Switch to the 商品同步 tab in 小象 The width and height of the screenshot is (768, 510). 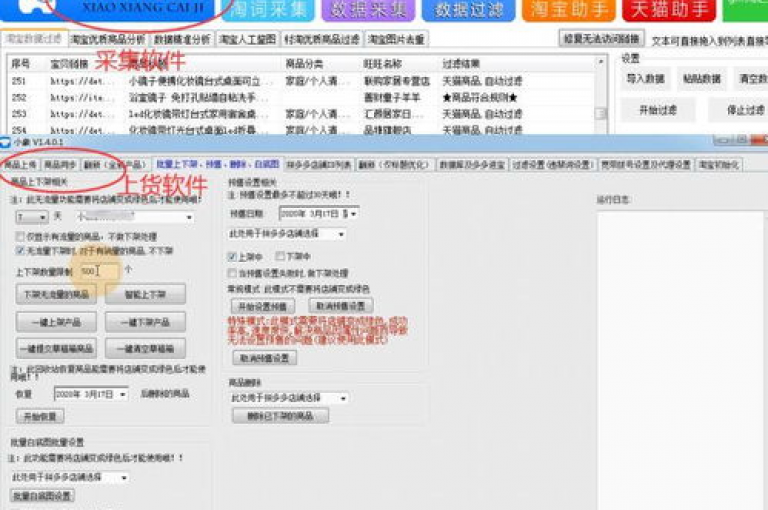tap(60, 165)
